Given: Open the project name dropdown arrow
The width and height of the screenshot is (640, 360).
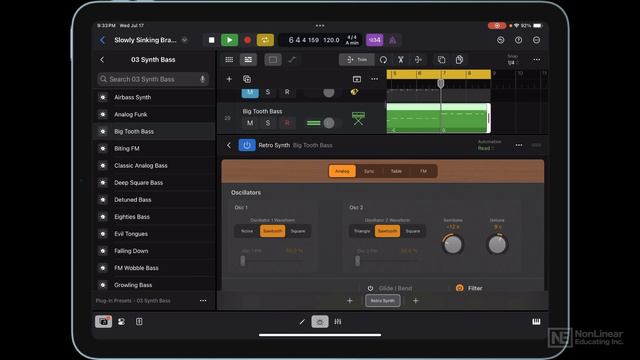Looking at the screenshot, I should tap(184, 40).
